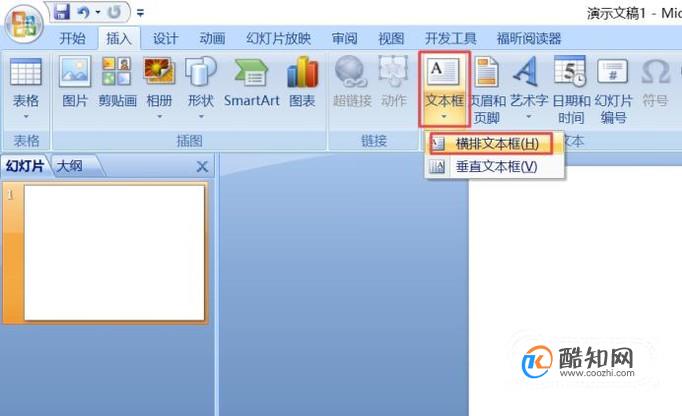Select slide 1 thumbnail

coord(114,253)
